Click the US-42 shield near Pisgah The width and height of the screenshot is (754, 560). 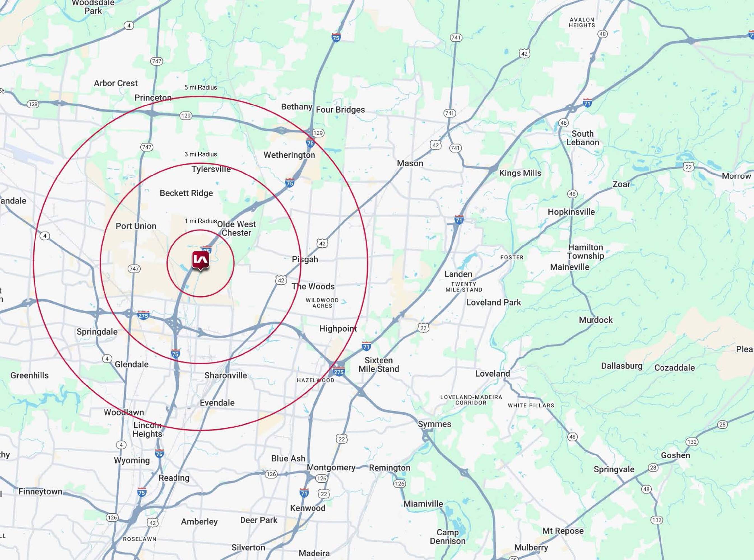(322, 243)
